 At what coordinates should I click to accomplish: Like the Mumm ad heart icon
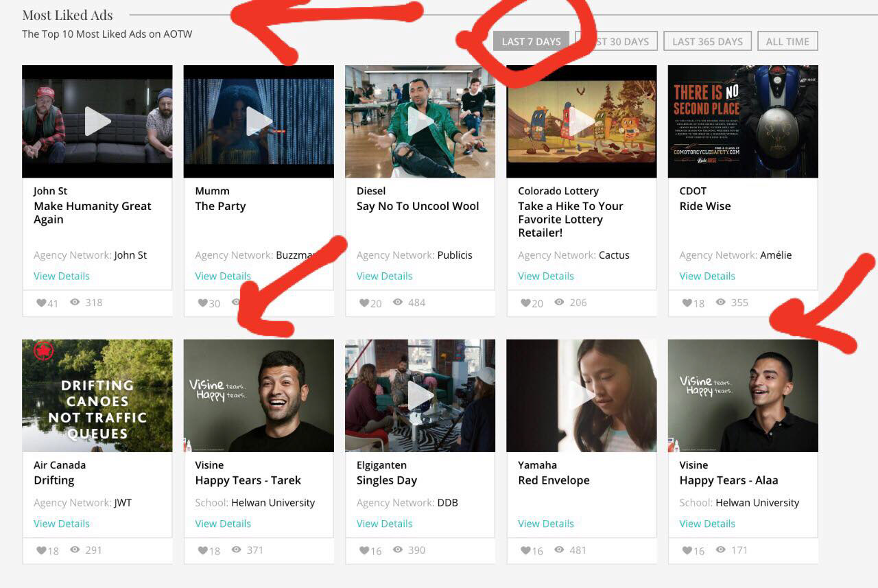coord(202,303)
